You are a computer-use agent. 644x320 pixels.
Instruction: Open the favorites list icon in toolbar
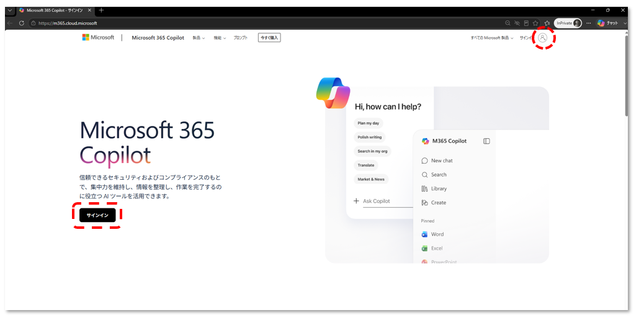(x=547, y=24)
